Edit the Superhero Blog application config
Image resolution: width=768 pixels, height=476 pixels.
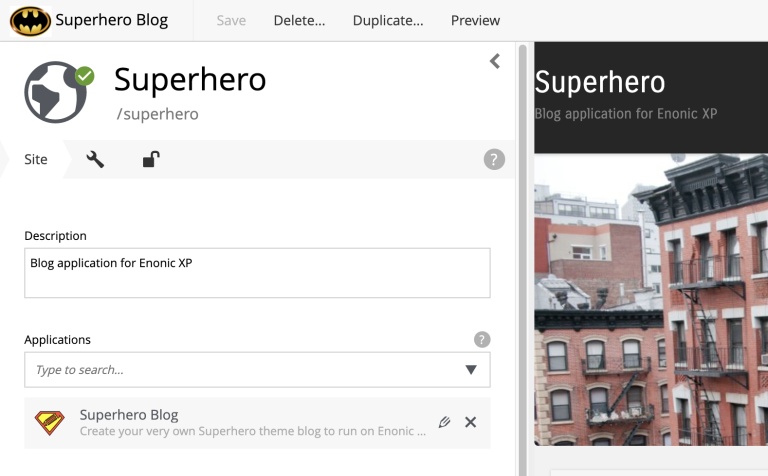coord(444,422)
